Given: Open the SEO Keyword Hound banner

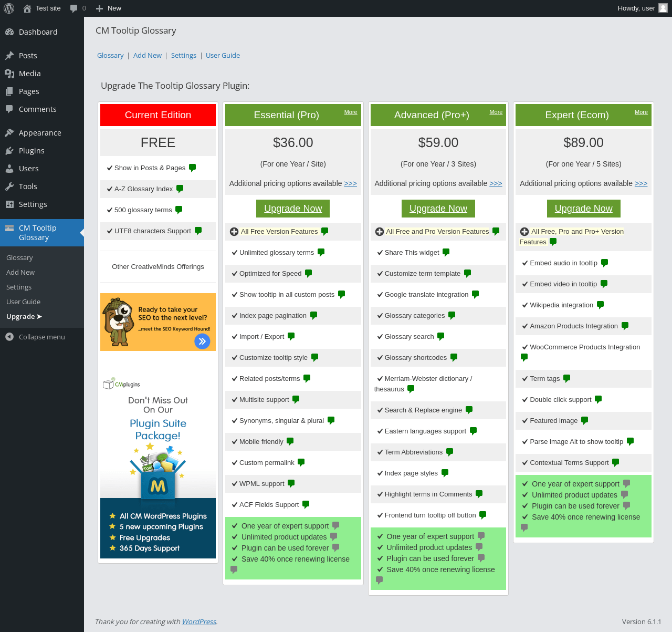Looking at the screenshot, I should (158, 322).
